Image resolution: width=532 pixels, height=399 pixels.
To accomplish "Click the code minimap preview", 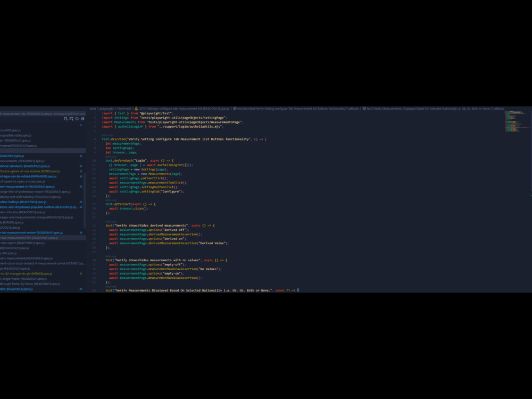I will click(517, 121).
